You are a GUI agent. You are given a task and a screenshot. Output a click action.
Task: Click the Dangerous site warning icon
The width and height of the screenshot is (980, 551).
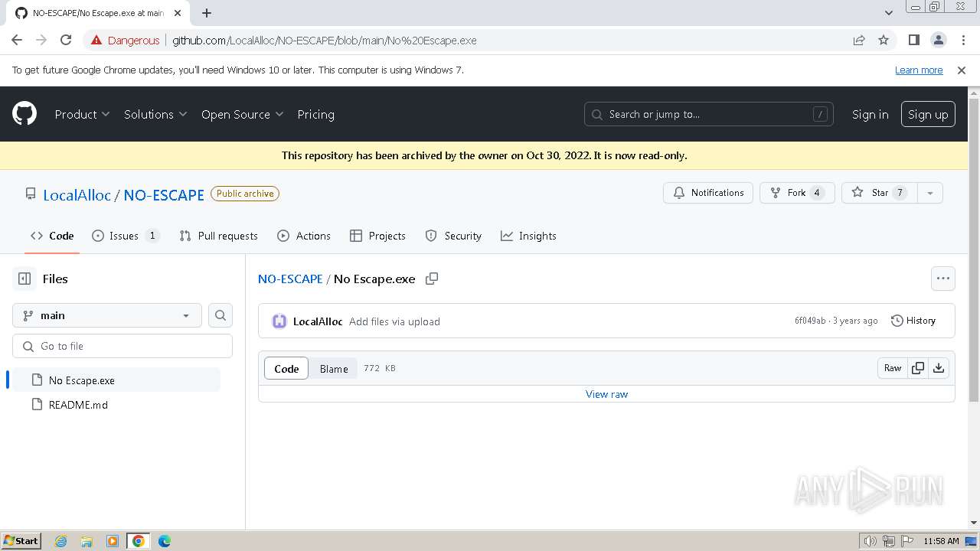tap(96, 41)
